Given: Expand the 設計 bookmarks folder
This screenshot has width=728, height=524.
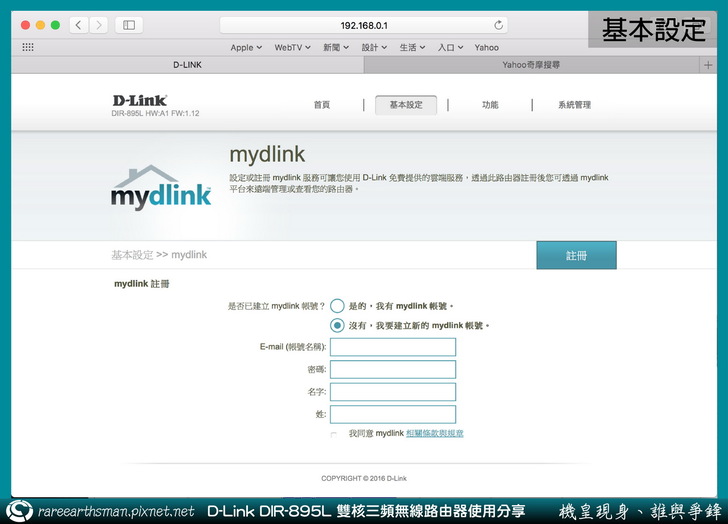Looking at the screenshot, I should [374, 47].
